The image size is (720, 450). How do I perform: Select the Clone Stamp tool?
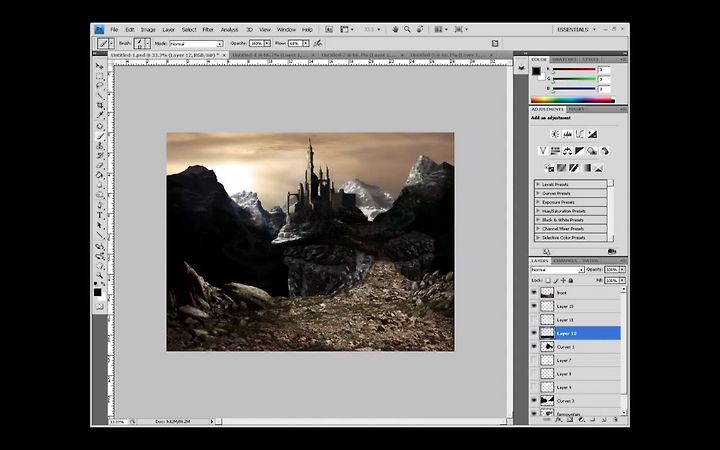point(100,146)
